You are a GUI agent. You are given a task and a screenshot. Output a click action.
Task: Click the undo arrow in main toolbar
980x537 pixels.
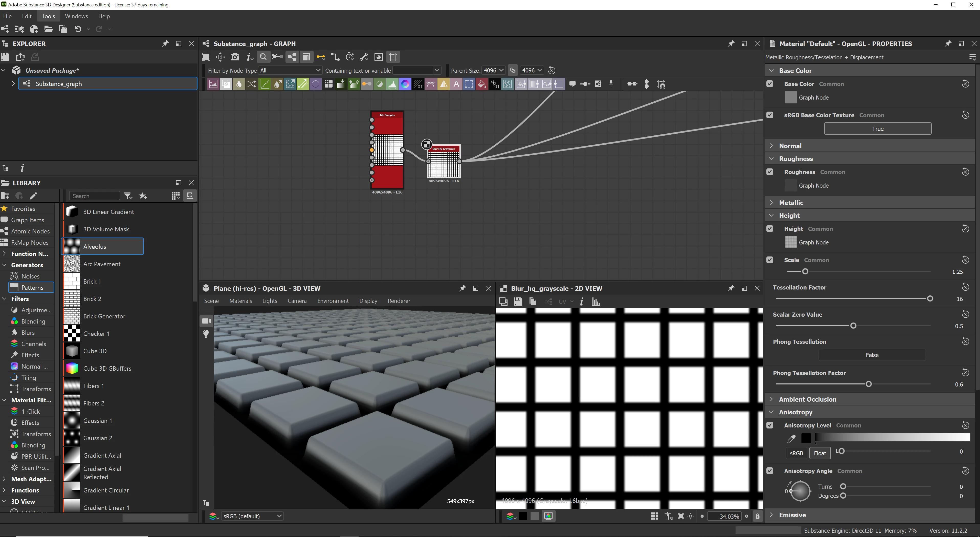click(x=78, y=29)
